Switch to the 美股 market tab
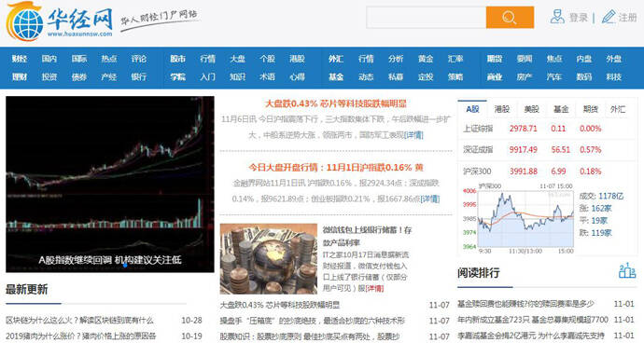The width and height of the screenshot is (644, 343). tap(531, 109)
